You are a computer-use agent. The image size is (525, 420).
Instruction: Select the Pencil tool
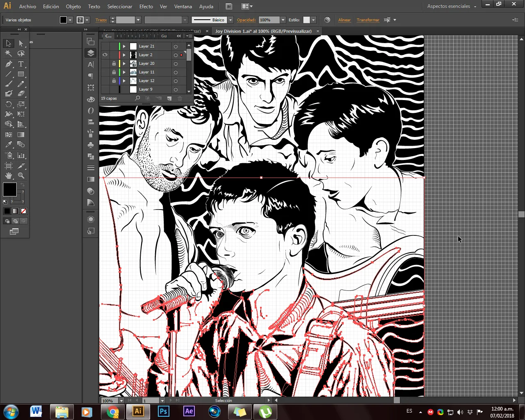pos(21,84)
